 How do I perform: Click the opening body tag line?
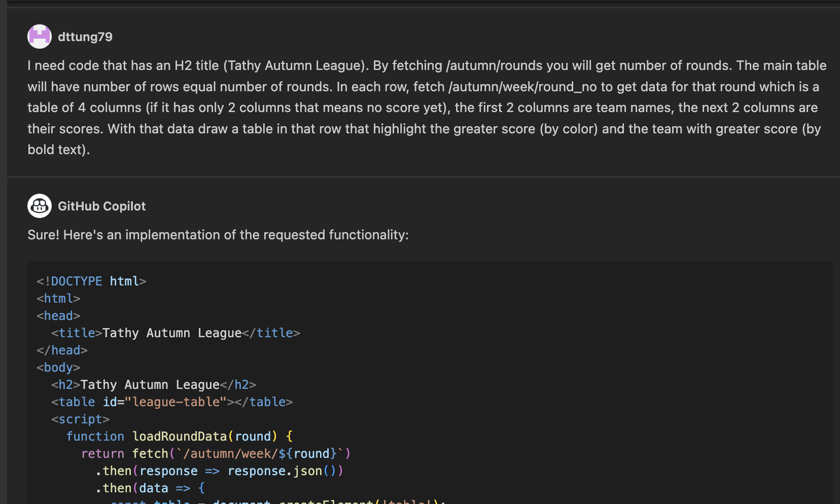tap(58, 368)
